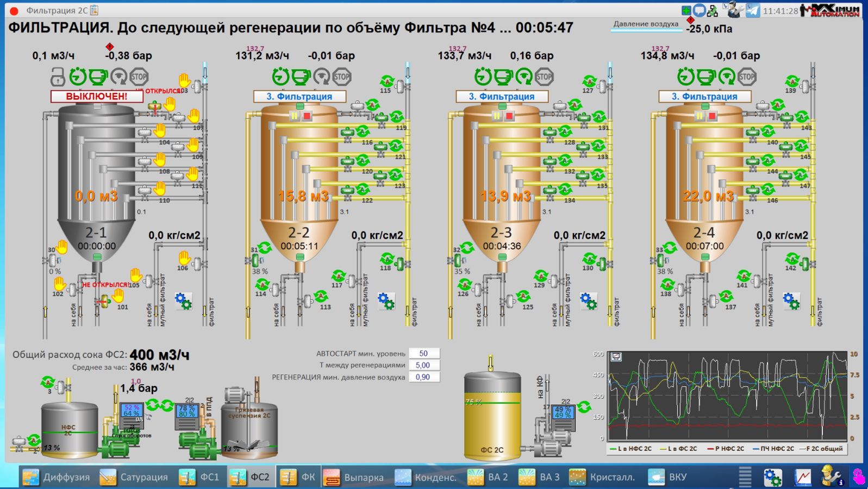
Task: Toggle auto mode of valve 122
Action: 363,189
